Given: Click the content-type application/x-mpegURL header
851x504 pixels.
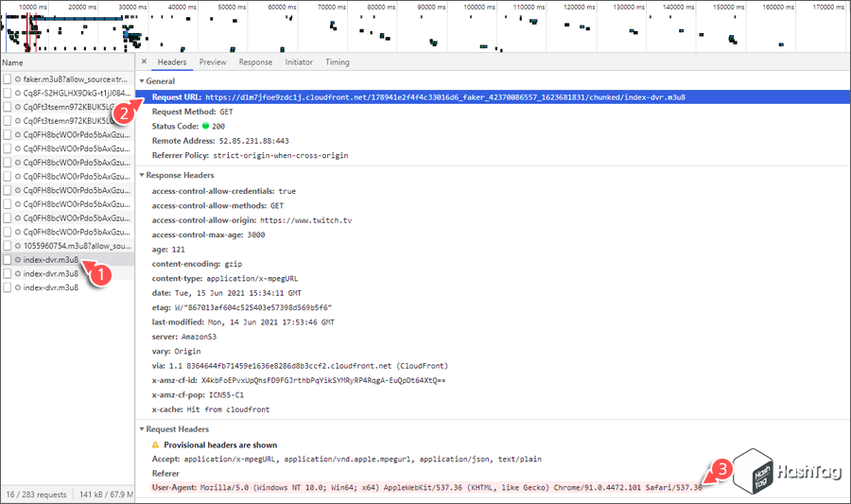Looking at the screenshot, I should (225, 278).
